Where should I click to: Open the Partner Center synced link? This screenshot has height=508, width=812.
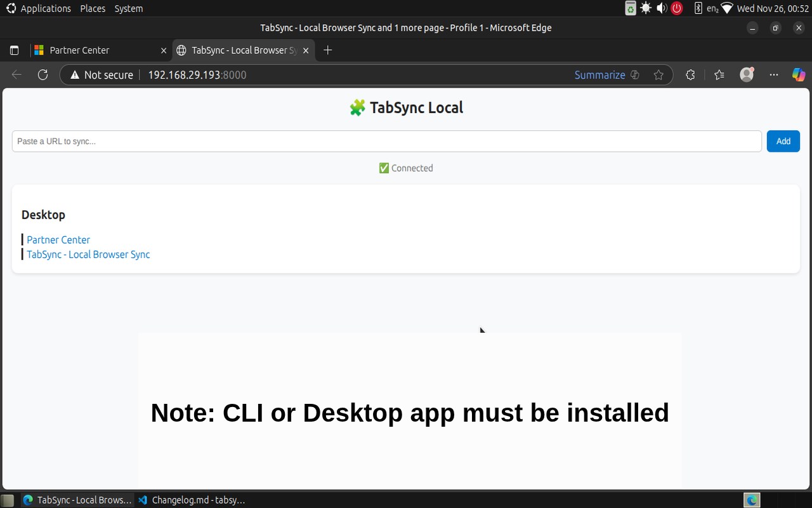[58, 239]
